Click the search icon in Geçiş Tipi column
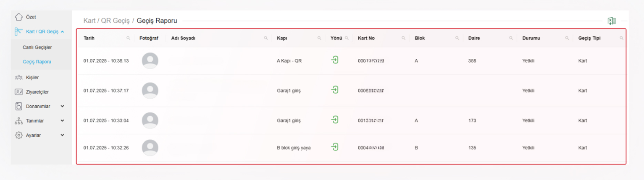This screenshot has width=644, height=180. pyautogui.click(x=621, y=38)
